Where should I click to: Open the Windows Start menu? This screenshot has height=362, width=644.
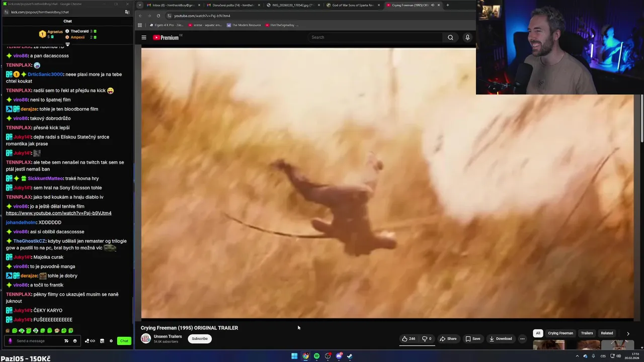coord(294,356)
